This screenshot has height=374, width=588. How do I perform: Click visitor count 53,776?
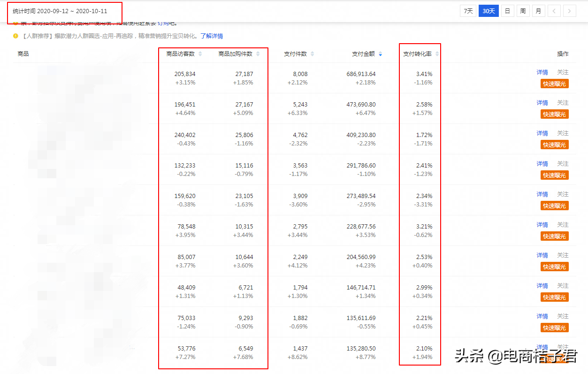[187, 349]
